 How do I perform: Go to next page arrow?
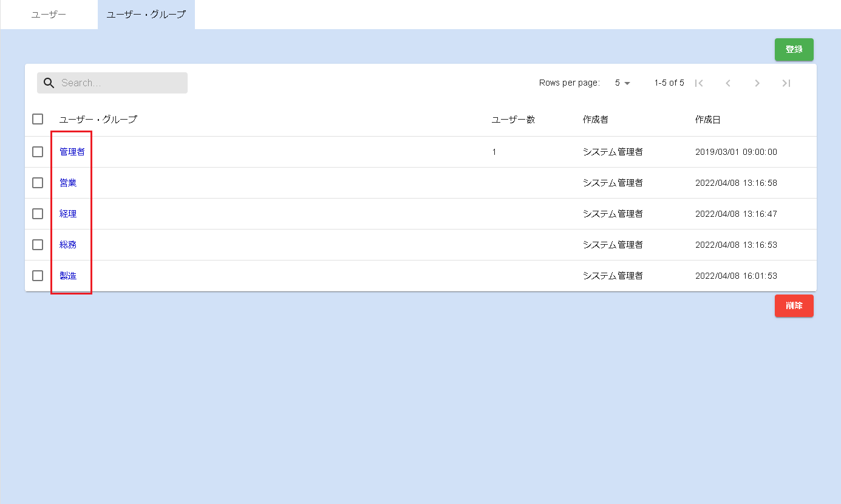click(757, 83)
